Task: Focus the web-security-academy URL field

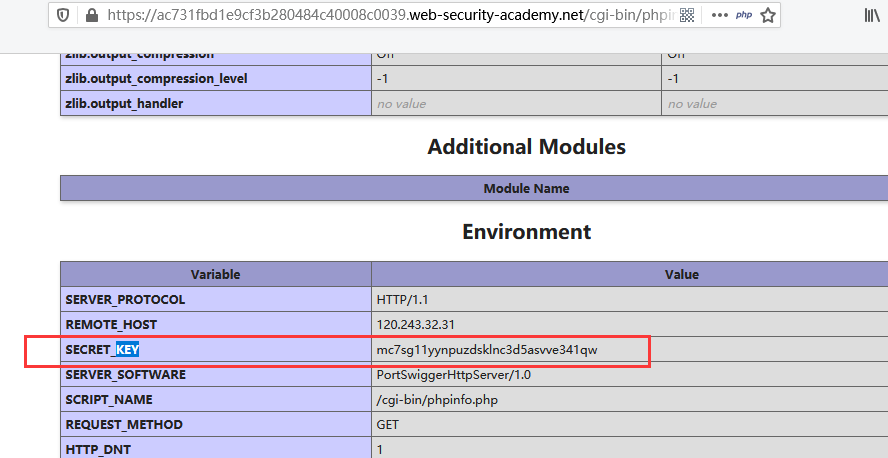Action: click(380, 15)
